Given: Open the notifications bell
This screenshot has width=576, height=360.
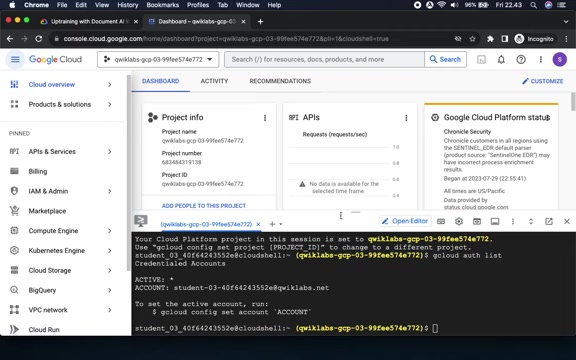Looking at the screenshot, I should pyautogui.click(x=501, y=59).
